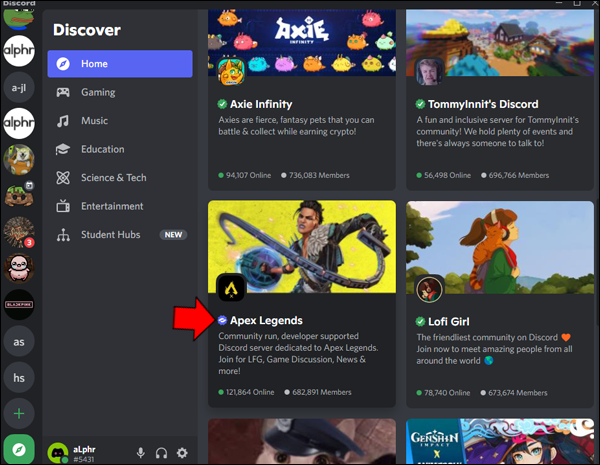Open the Home category in Discover

(x=120, y=64)
